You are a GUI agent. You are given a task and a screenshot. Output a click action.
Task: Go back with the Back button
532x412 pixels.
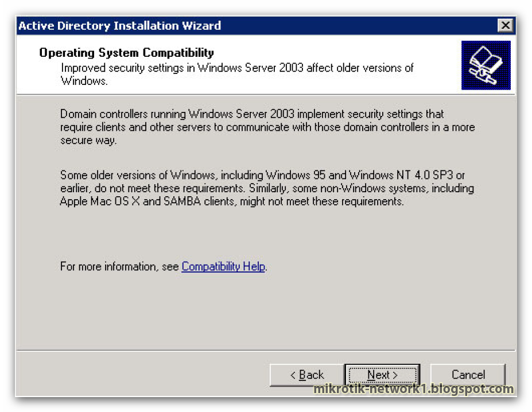[307, 375]
